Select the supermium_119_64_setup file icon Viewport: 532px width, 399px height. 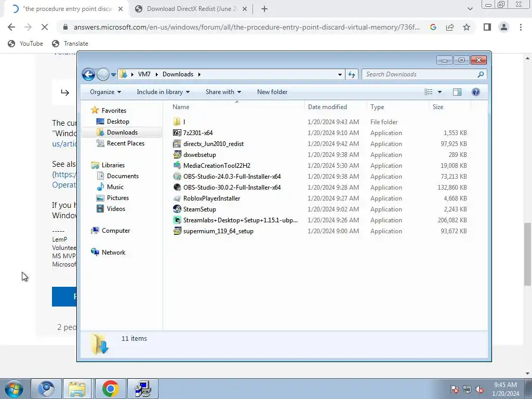click(177, 231)
